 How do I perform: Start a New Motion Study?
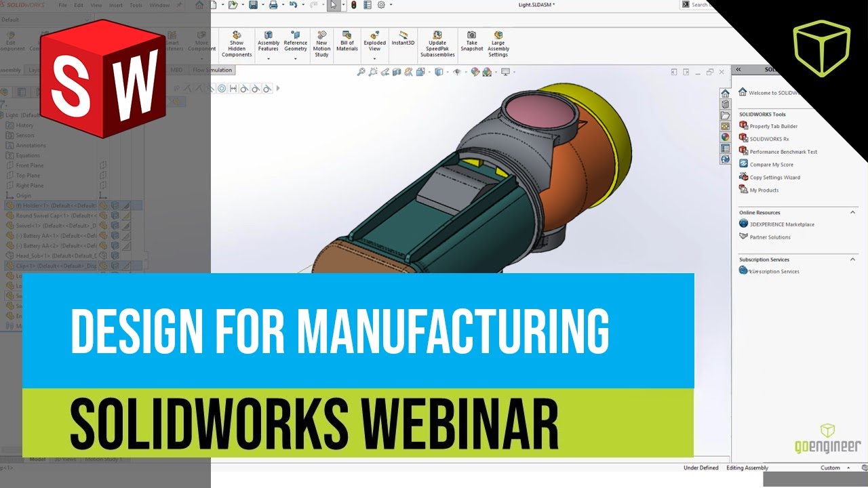[322, 44]
